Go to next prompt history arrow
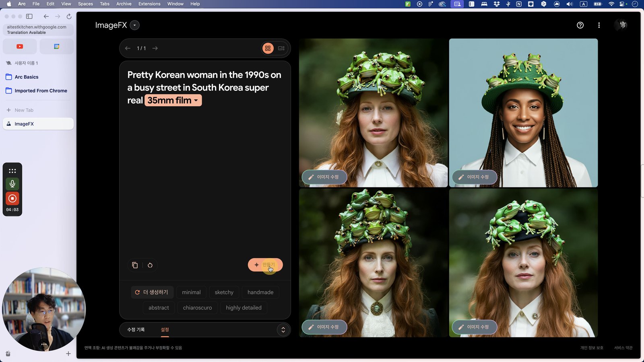This screenshot has height=362, width=644. (155, 48)
